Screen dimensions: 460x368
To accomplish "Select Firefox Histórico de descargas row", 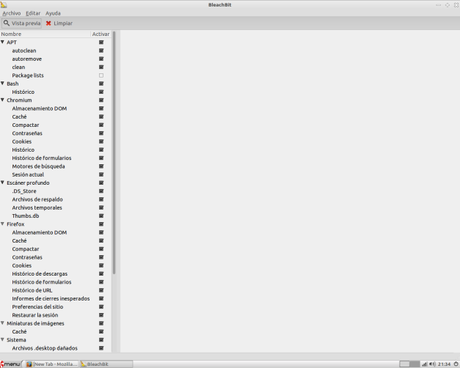I will click(x=56, y=274).
